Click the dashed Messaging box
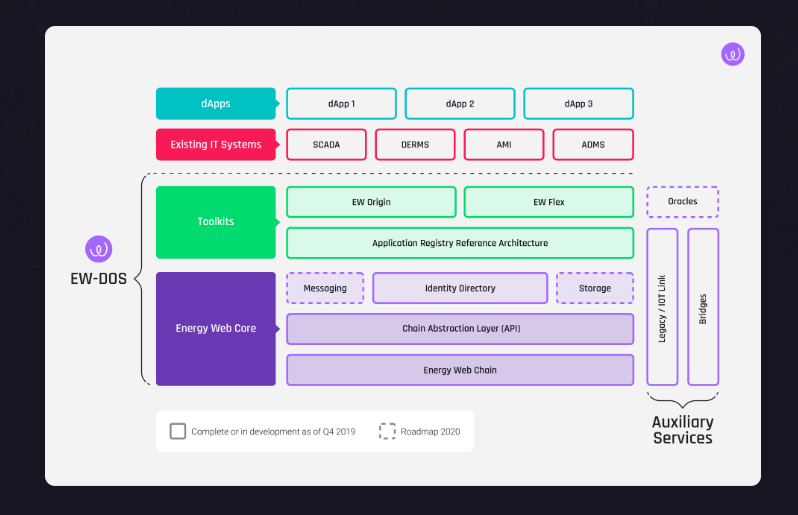Viewport: 798px width, 515px height. click(325, 288)
